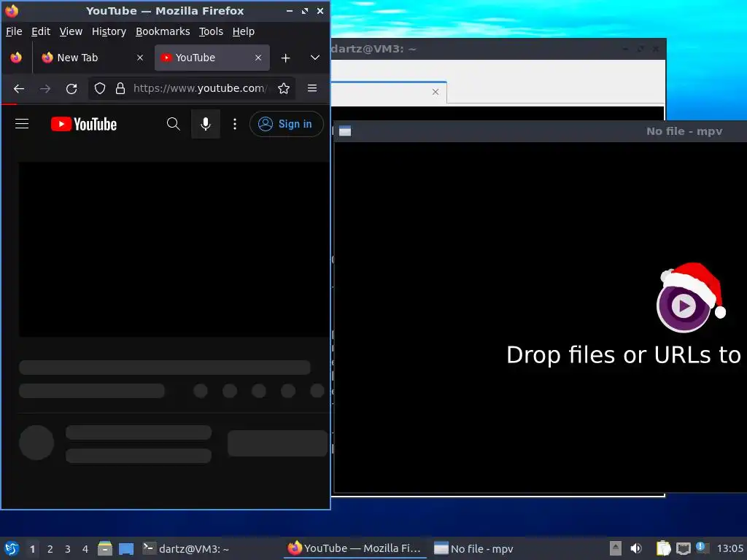
Task: Open Firefox View pinned icon
Action: click(x=16, y=58)
